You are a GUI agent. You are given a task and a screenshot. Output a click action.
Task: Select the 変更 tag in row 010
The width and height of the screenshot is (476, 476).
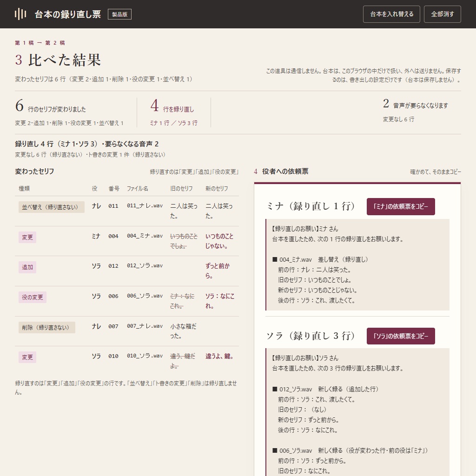pos(27,357)
